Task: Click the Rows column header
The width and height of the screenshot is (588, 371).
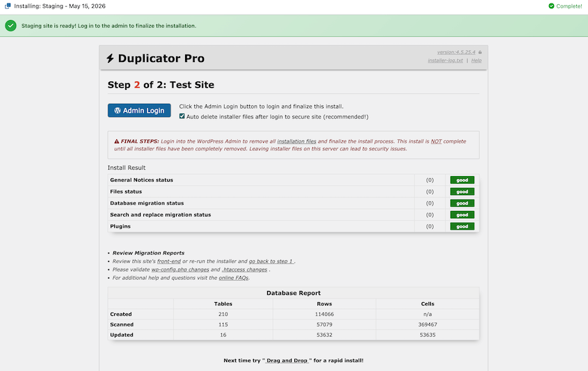Action: point(324,304)
